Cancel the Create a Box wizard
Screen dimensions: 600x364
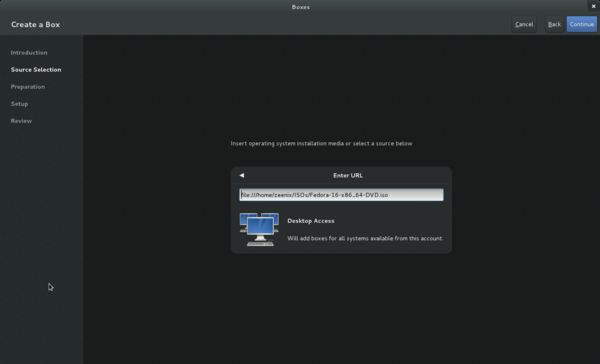(524, 24)
